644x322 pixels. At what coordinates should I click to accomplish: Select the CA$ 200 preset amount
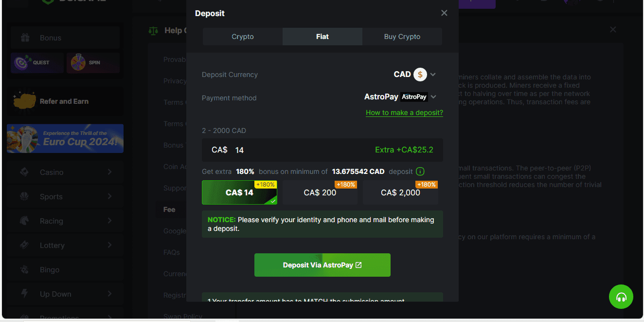[320, 192]
